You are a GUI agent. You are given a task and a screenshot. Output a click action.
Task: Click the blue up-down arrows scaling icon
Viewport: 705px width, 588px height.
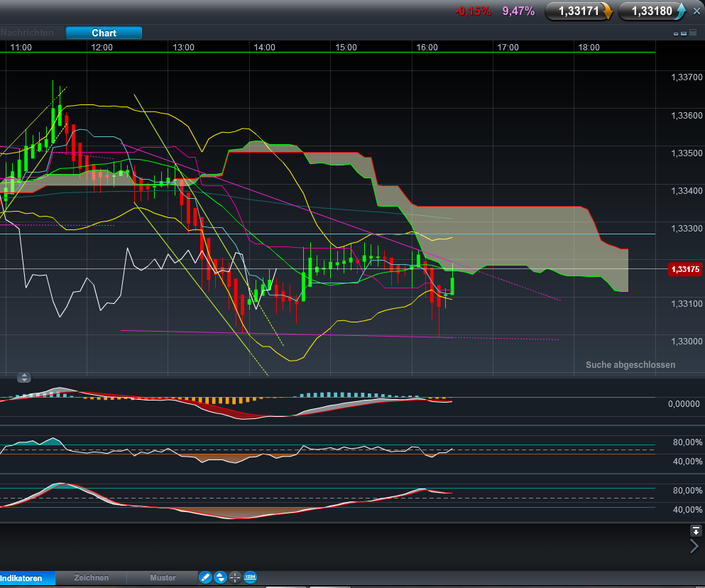(220, 577)
